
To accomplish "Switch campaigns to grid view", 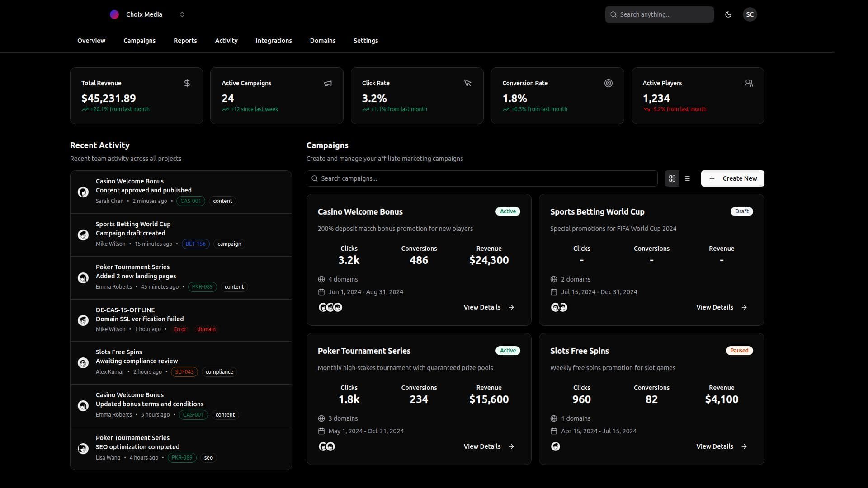I will click(672, 178).
